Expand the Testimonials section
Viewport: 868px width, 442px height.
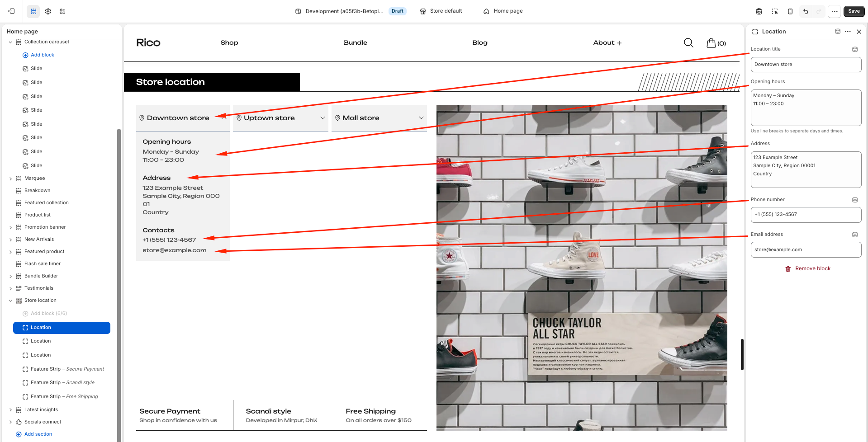[x=10, y=288]
